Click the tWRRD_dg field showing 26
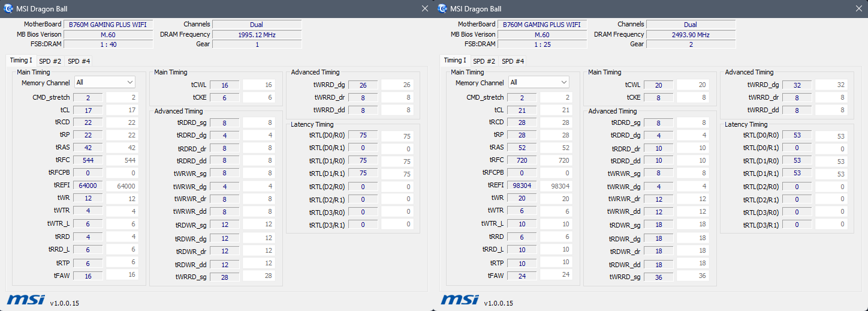Screen dimensions: 868x311 363,85
